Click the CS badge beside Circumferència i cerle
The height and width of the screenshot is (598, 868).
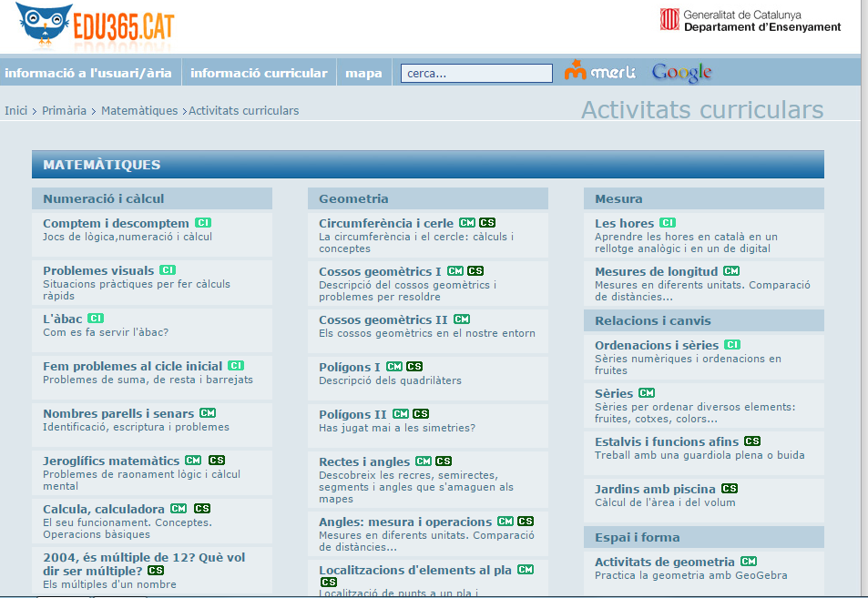487,223
